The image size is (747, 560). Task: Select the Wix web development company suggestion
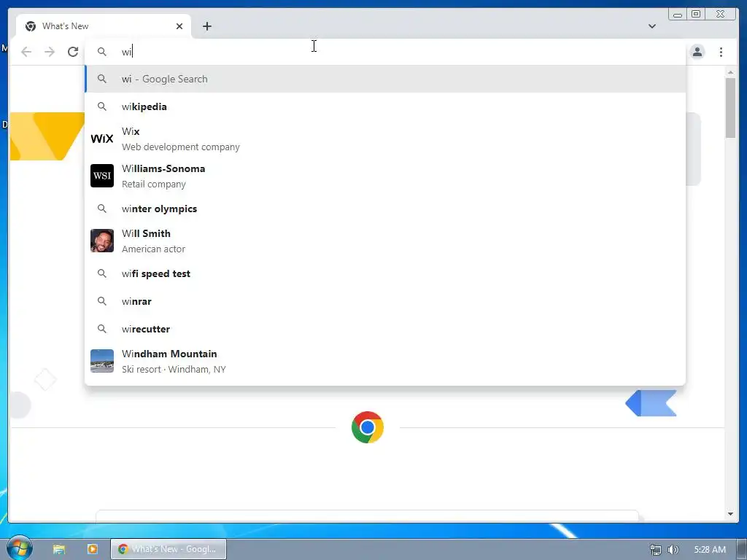point(385,139)
